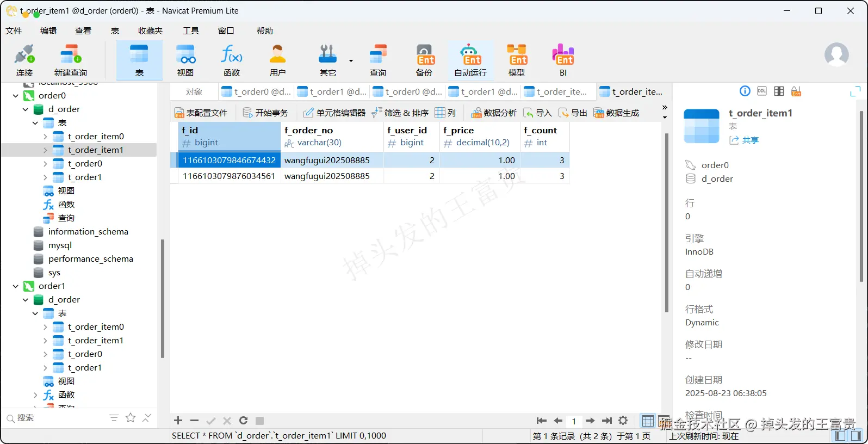Open the page settings gear

click(x=623, y=421)
